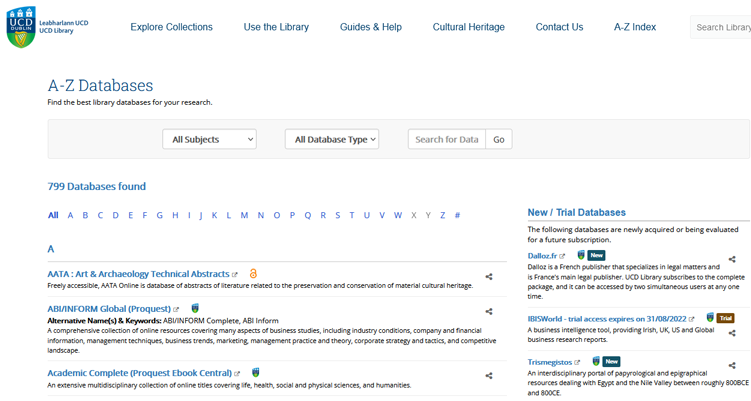Click the UCD Library logo
This screenshot has height=401, width=751.
(46, 27)
